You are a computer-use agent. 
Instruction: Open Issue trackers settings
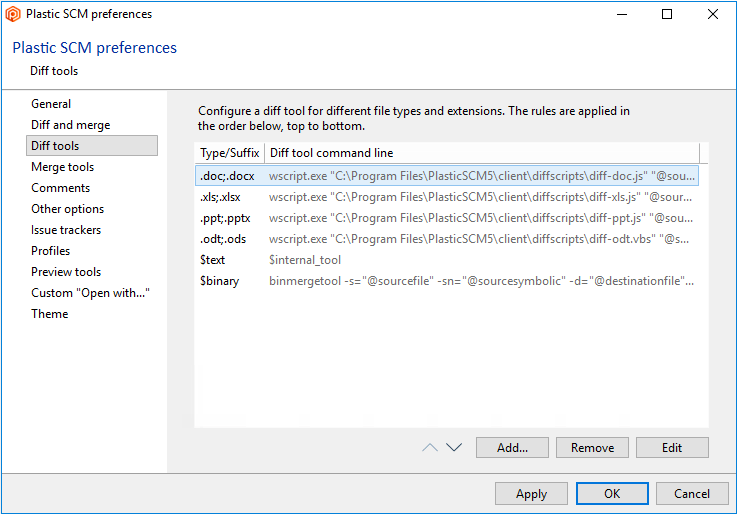[x=66, y=230]
